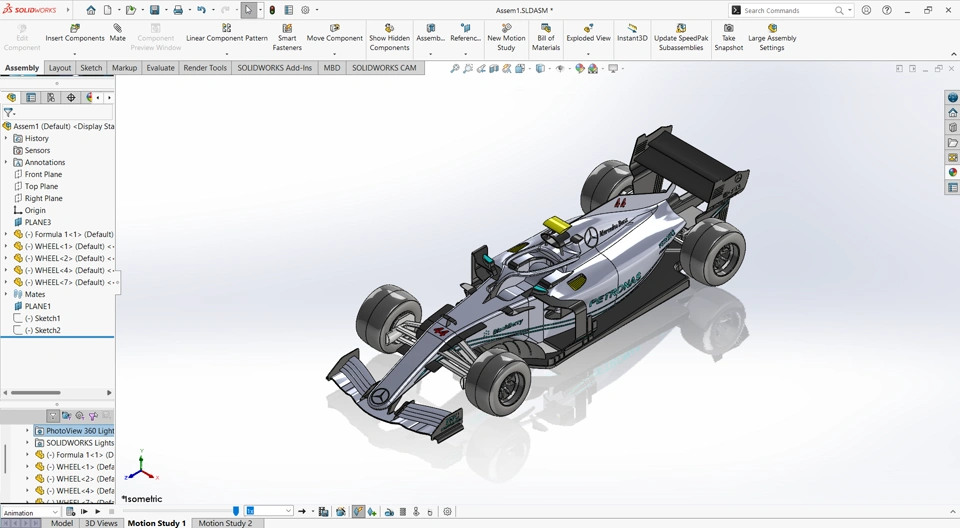Print the document via printer icon
Screen dimensions: 960x528
coord(178,10)
